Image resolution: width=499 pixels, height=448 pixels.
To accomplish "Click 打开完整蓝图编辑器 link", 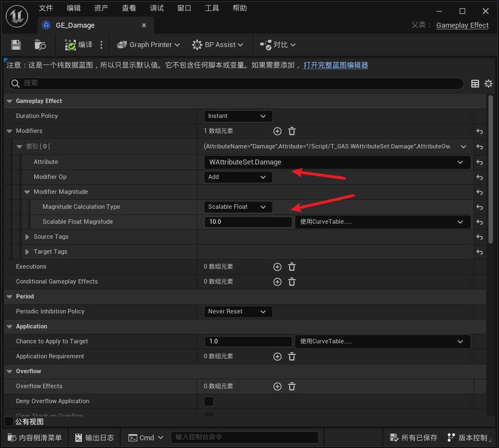I will pyautogui.click(x=336, y=65).
